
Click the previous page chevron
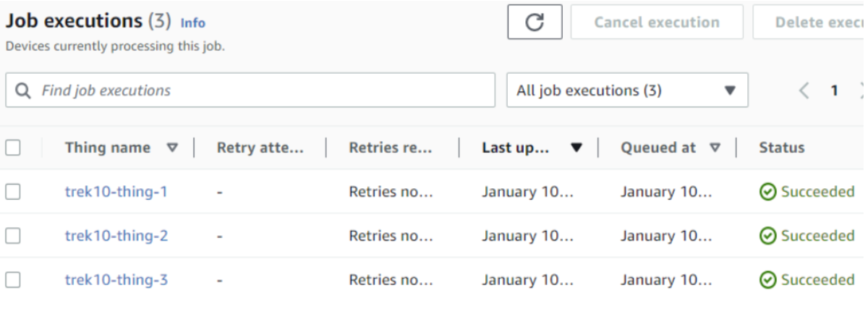tap(804, 91)
